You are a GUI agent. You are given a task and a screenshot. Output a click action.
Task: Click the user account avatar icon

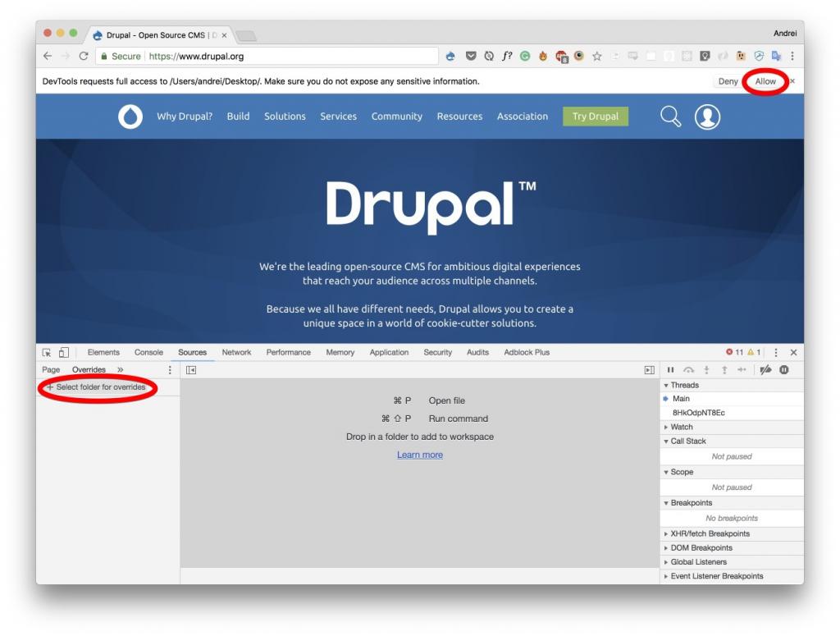(x=707, y=117)
